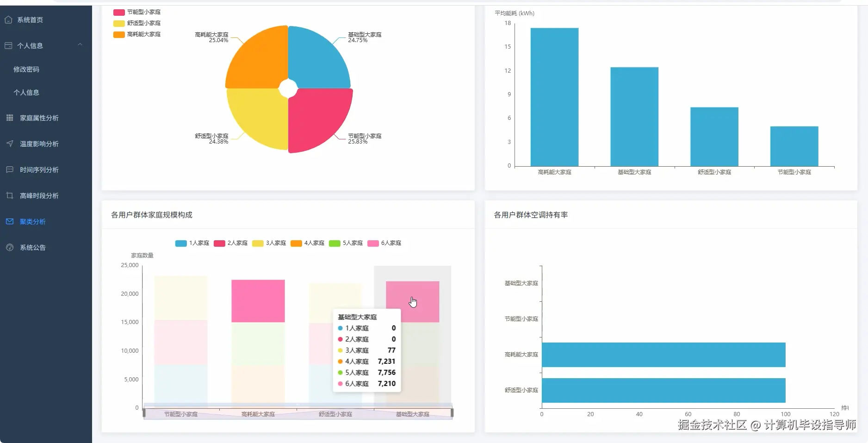
Task: Open 系统首页 in the sidebar
Action: 46,20
